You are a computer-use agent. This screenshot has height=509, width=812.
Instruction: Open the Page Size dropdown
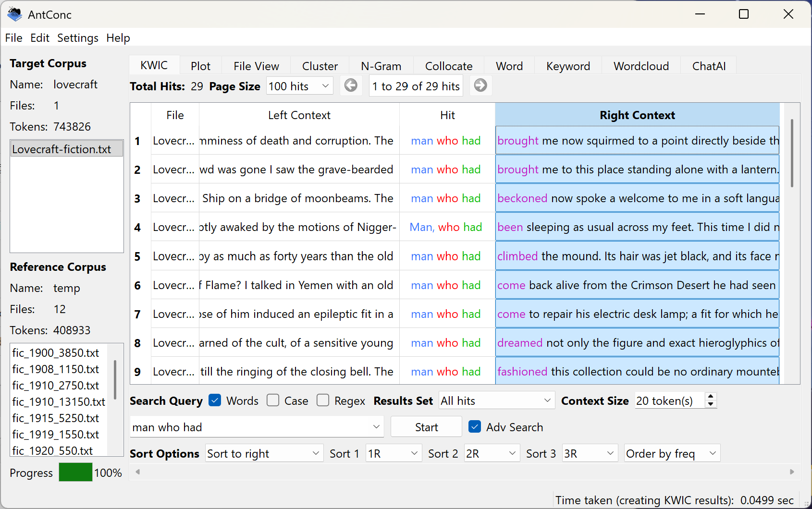coord(299,86)
